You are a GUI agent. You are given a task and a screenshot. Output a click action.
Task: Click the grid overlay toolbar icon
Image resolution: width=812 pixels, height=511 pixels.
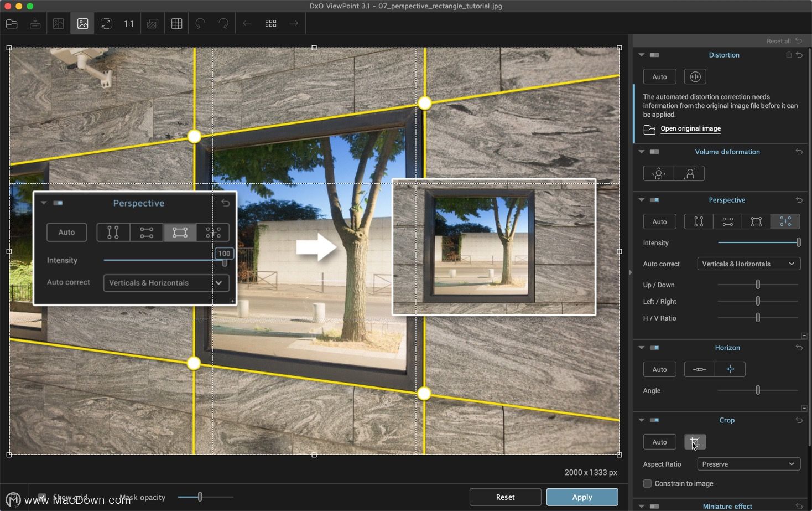(176, 23)
